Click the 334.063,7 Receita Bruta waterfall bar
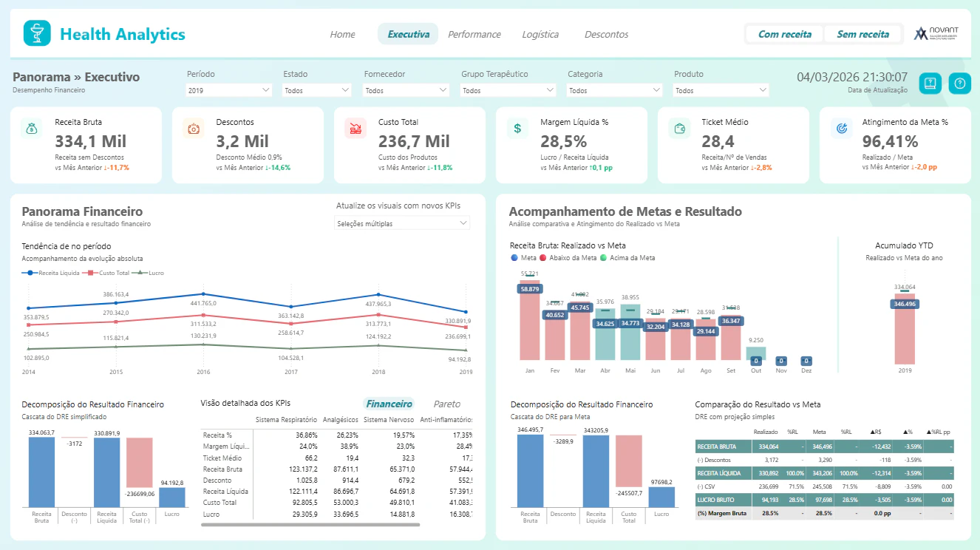The width and height of the screenshot is (980, 550). [41, 472]
